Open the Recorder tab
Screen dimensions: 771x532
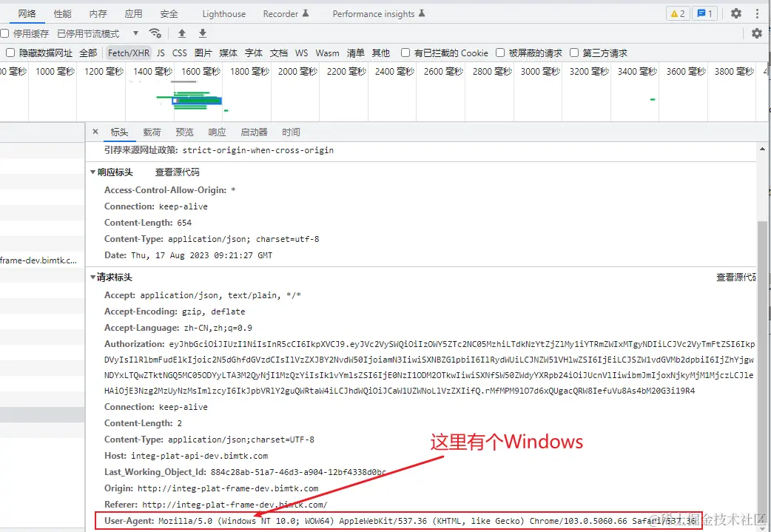point(286,14)
